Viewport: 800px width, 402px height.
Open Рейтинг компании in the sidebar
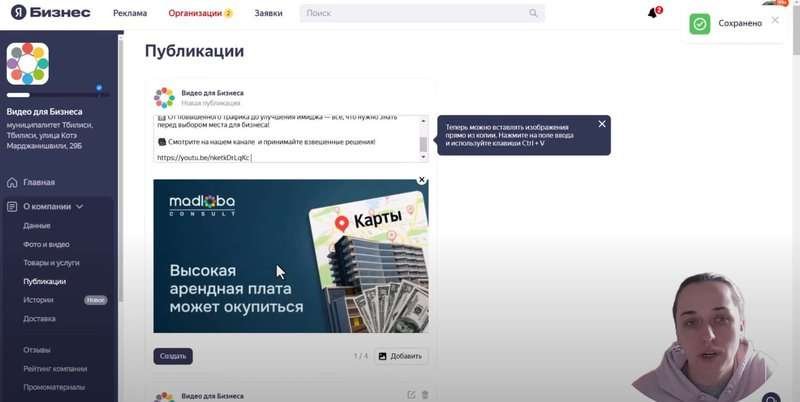(55, 369)
